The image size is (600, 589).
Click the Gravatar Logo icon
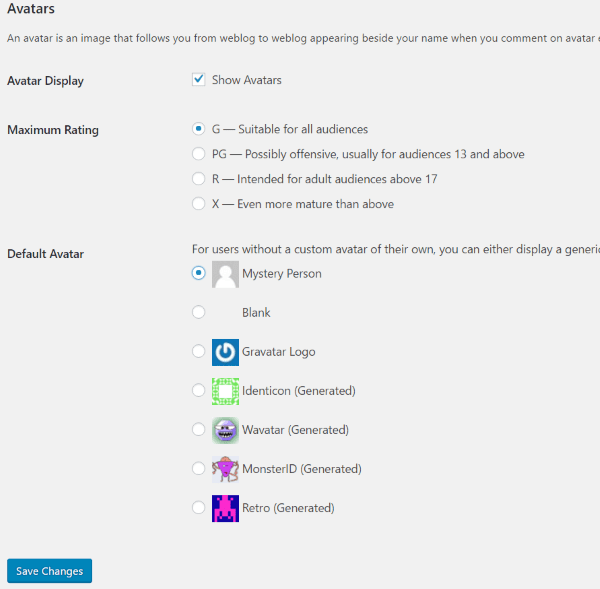tap(225, 352)
